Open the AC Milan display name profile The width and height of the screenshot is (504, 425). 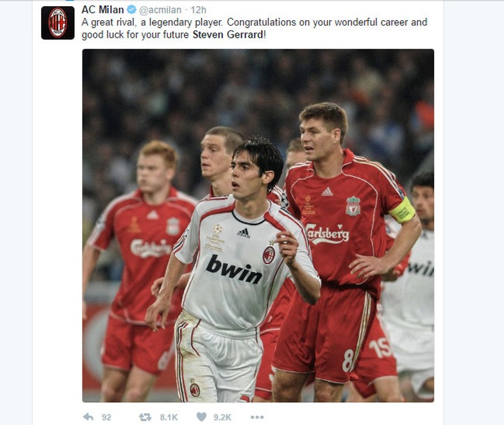[103, 10]
